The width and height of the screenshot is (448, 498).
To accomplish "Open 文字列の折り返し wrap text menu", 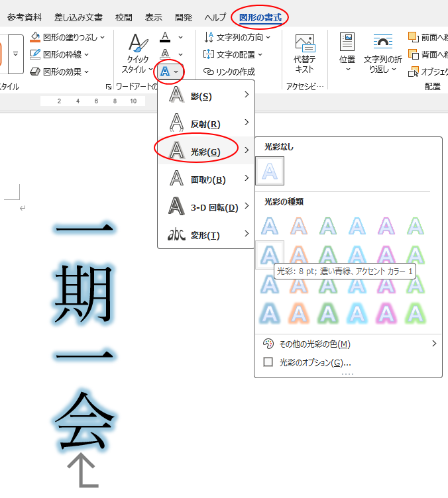I will coord(382,54).
